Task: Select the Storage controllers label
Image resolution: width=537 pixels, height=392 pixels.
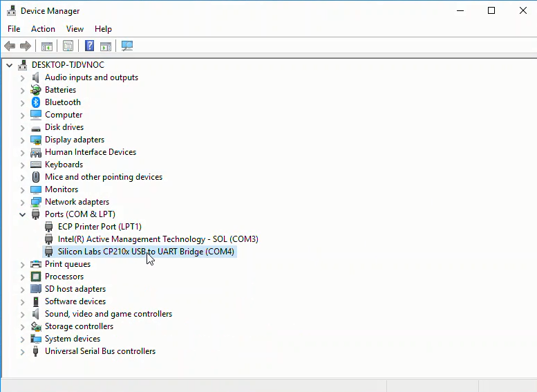Action: pyautogui.click(x=79, y=326)
